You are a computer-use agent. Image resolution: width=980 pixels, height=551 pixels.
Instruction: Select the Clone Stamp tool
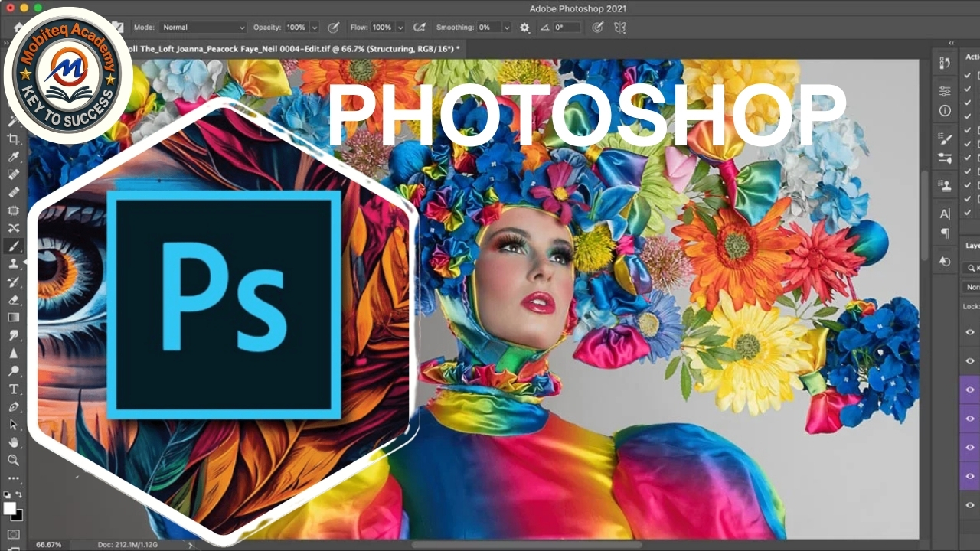(13, 264)
